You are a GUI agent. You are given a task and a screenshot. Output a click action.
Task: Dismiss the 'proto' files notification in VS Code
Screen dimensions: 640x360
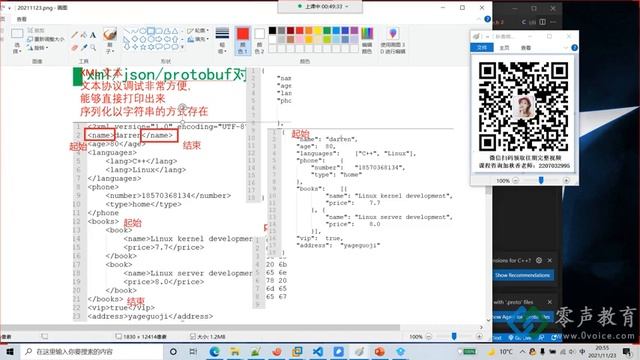point(549,302)
